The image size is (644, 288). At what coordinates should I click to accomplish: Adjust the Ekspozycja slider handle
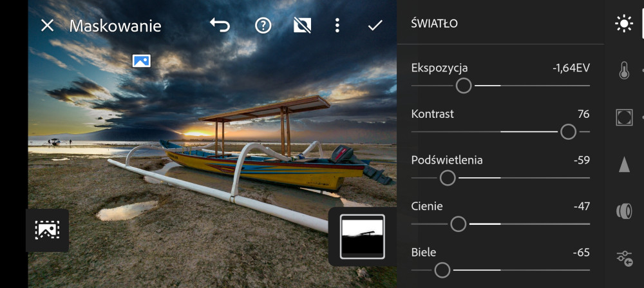[x=464, y=86]
